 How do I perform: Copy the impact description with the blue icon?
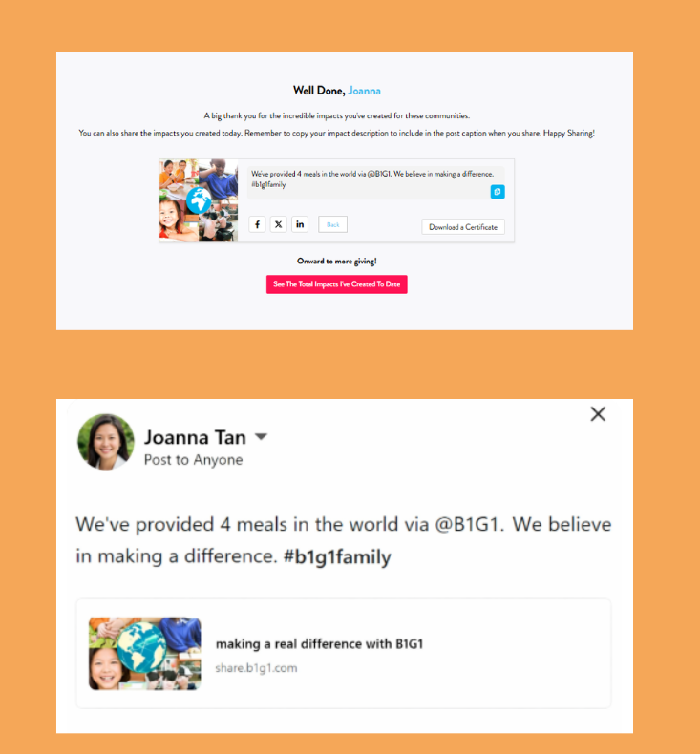tap(498, 192)
